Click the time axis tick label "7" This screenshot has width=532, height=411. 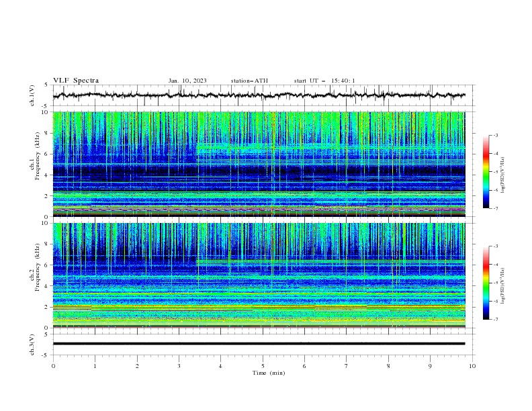click(x=347, y=366)
